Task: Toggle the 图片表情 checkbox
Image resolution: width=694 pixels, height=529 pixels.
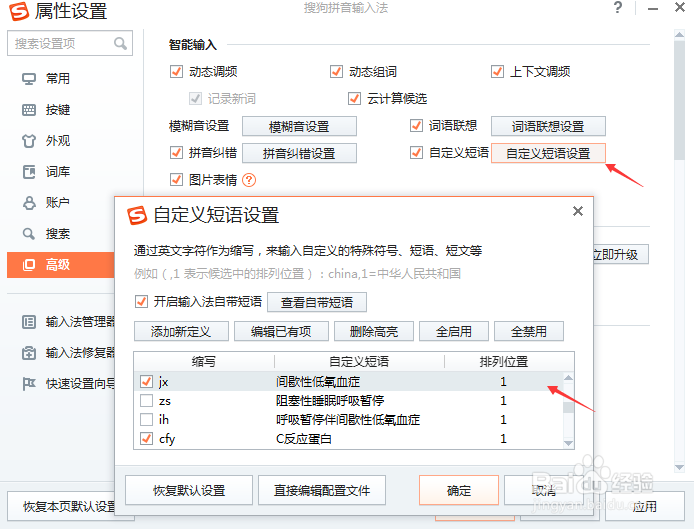Action: point(176,180)
